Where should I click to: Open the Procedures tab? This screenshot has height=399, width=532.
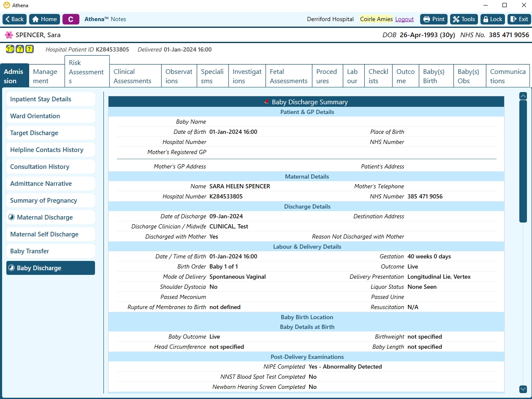[327, 76]
